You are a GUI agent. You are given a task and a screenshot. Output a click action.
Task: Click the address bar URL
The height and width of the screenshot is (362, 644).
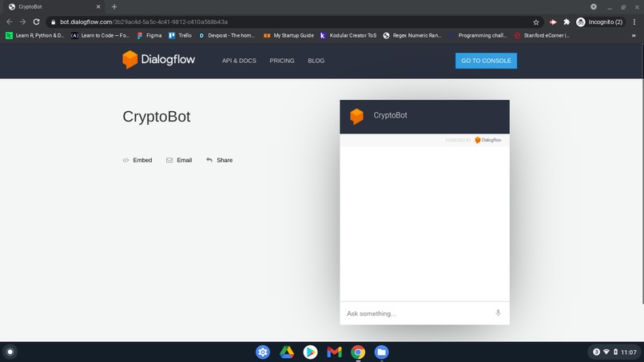(x=144, y=22)
